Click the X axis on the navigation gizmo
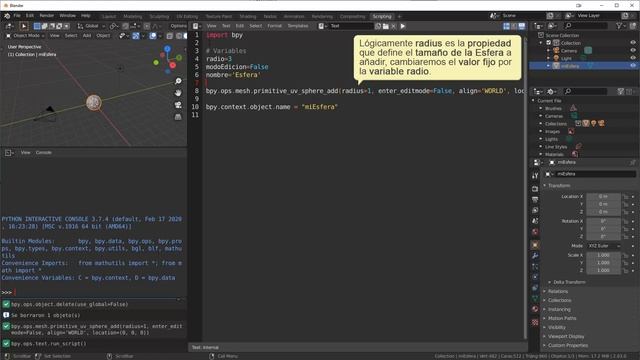 point(173,65)
